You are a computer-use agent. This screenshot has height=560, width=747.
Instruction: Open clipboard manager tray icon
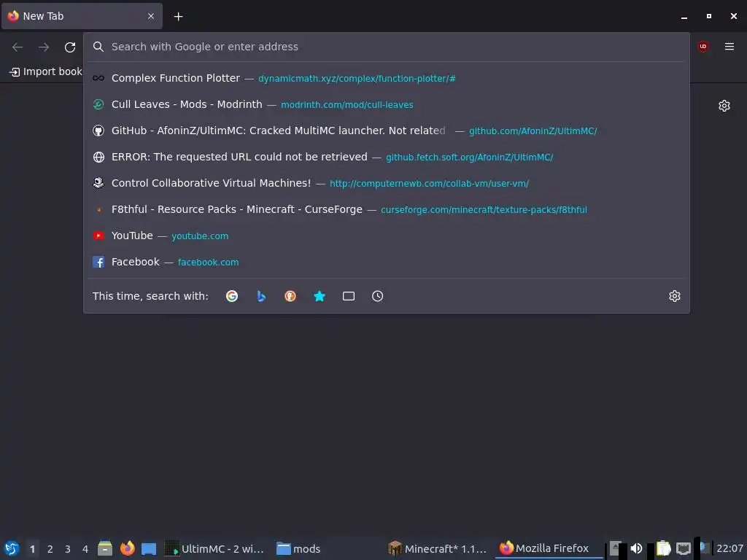click(x=663, y=548)
